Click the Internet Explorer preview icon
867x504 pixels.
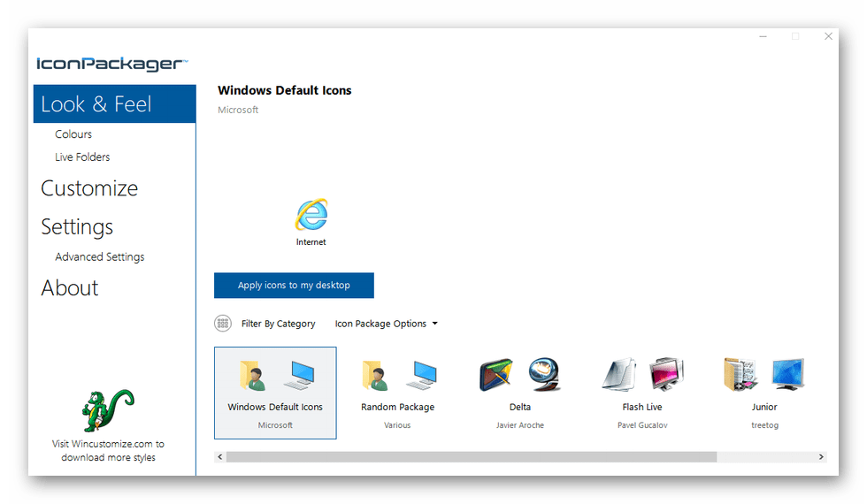(x=311, y=214)
